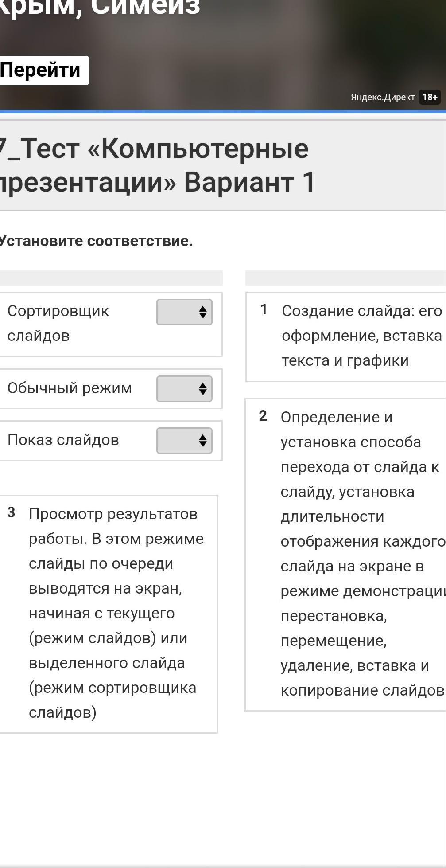Click the 18+ age badge
This screenshot has width=446, height=868.
click(x=429, y=97)
